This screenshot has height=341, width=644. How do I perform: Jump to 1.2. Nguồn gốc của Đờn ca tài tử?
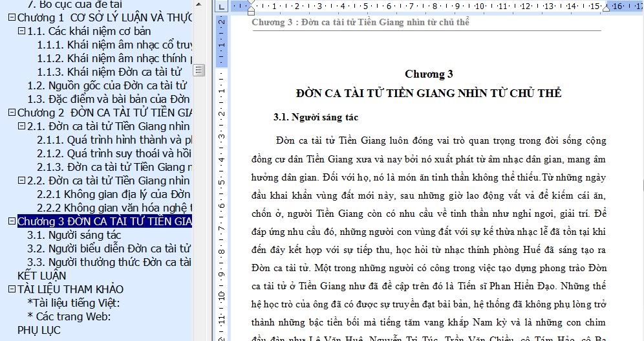coord(107,85)
